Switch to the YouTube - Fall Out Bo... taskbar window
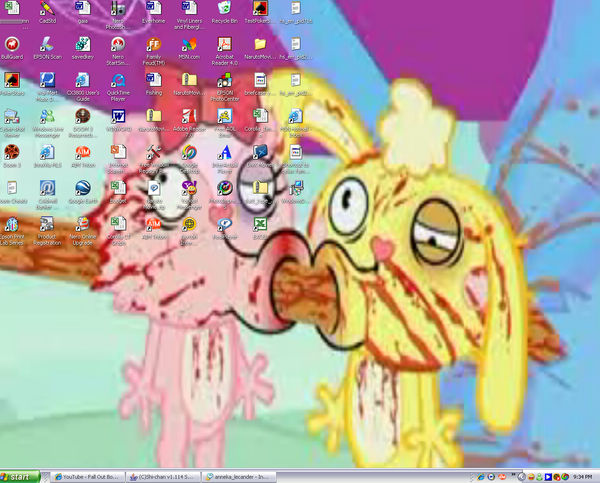 [x=88, y=477]
